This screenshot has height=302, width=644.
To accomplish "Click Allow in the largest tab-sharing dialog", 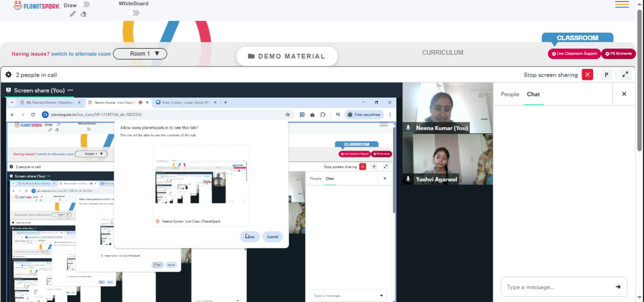I will (250, 237).
